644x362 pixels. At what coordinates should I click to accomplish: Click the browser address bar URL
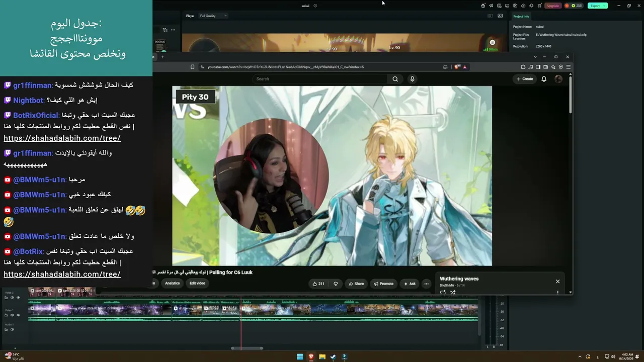pyautogui.click(x=286, y=67)
